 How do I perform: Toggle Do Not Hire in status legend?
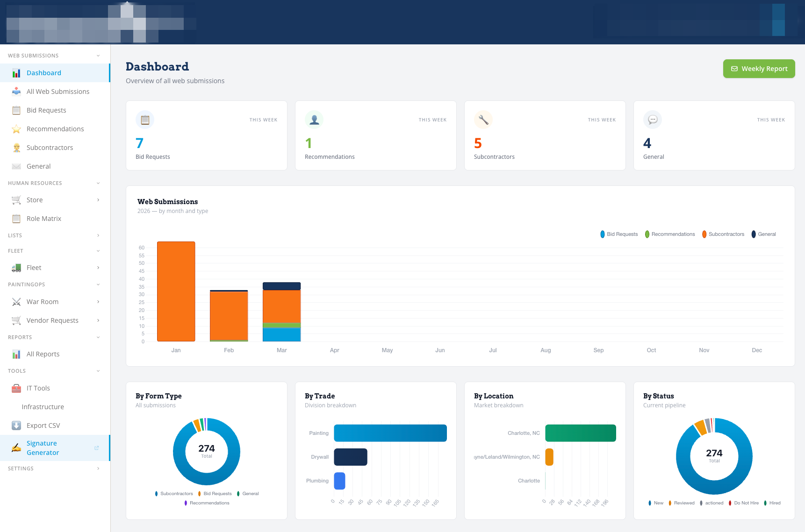(744, 503)
